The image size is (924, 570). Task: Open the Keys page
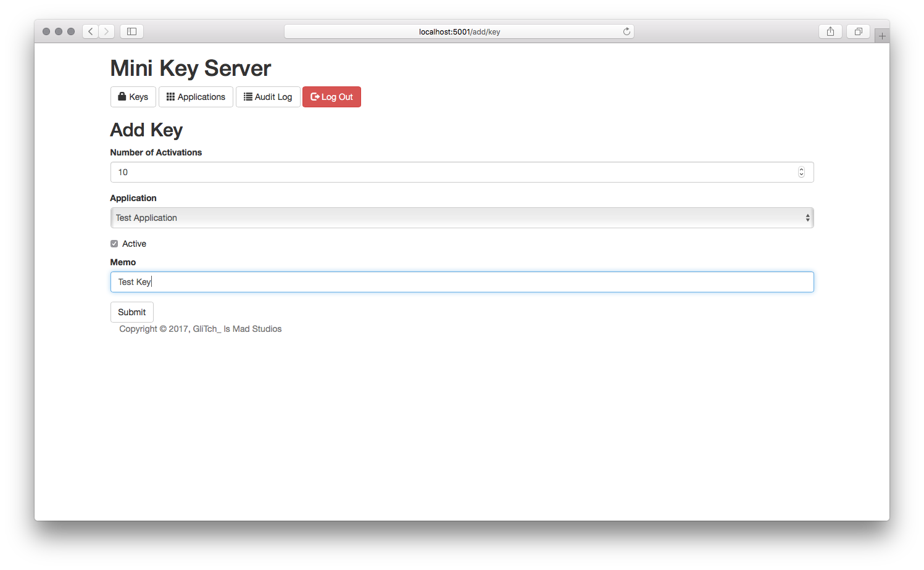pos(133,97)
